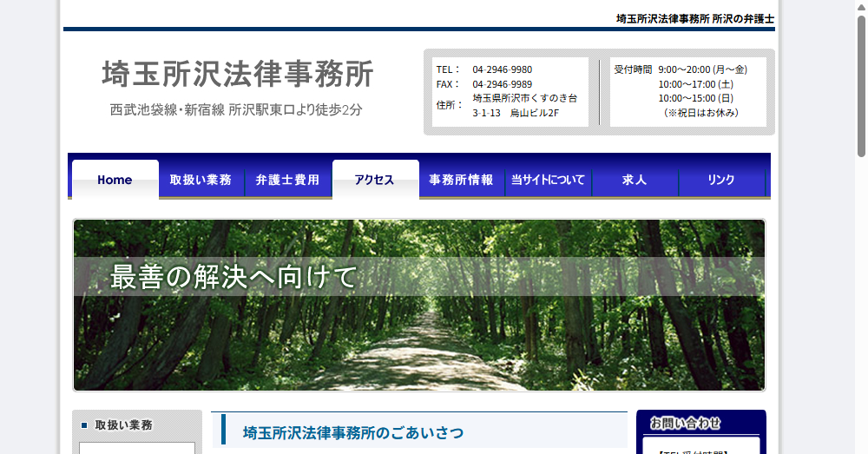Click the square bullet icon beside 取扱い業務
Image resolution: width=868 pixels, height=454 pixels.
tap(84, 425)
